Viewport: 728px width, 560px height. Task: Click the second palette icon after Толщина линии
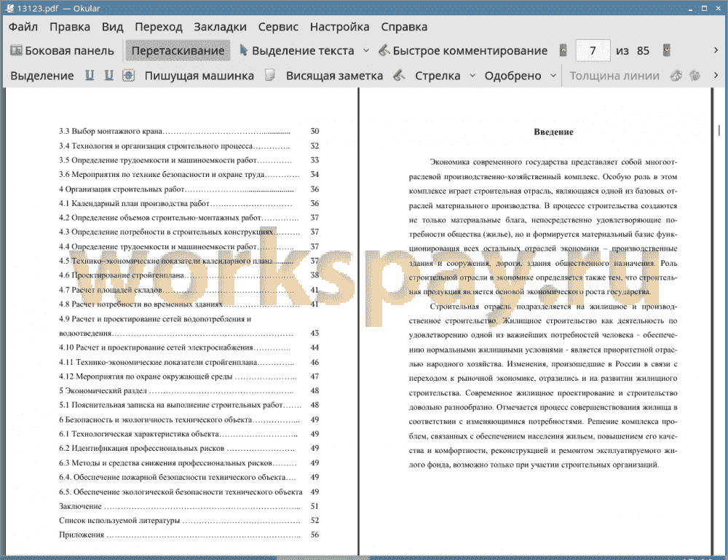pos(695,75)
